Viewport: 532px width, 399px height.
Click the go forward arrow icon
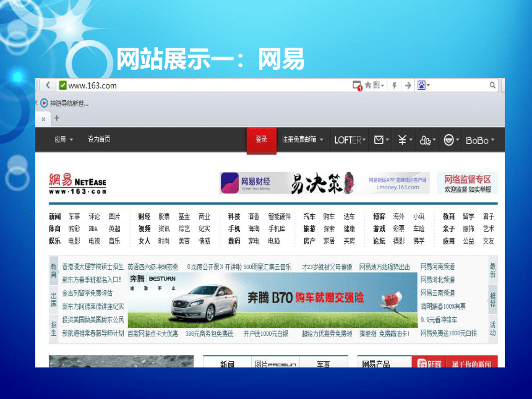(408, 85)
